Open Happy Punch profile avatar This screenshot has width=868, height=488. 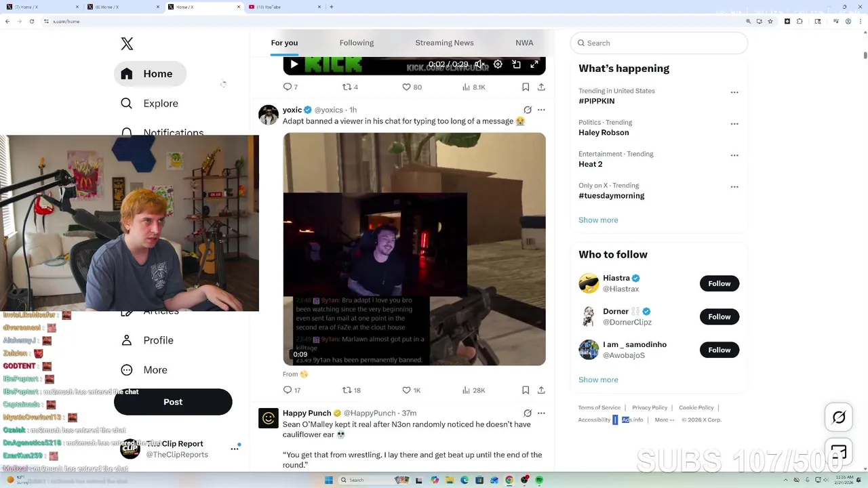[x=269, y=418]
